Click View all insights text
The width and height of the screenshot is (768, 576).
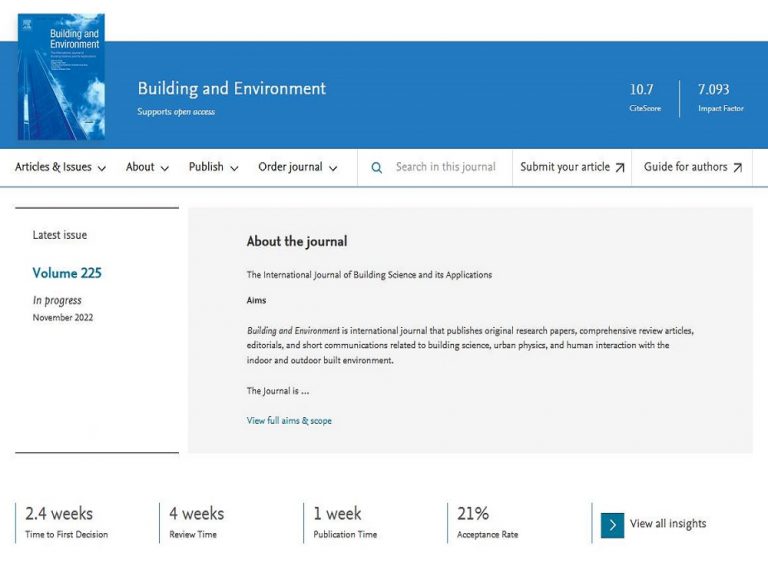(668, 524)
